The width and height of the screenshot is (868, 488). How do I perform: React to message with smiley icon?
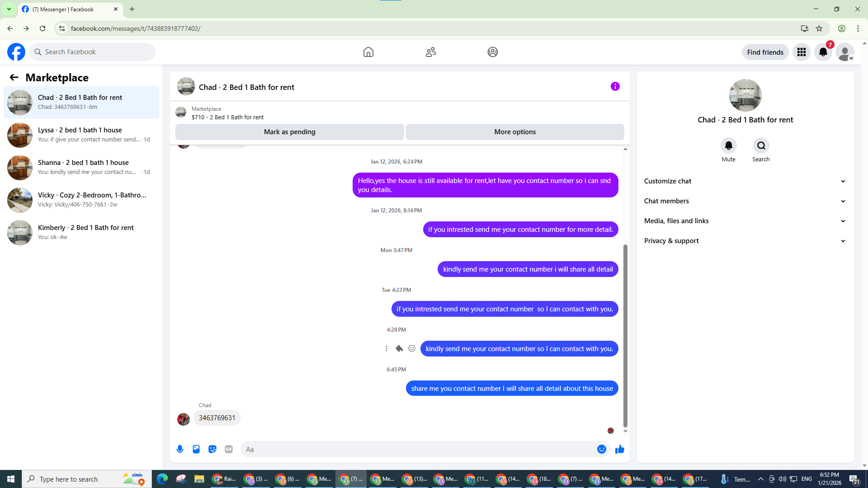412,348
